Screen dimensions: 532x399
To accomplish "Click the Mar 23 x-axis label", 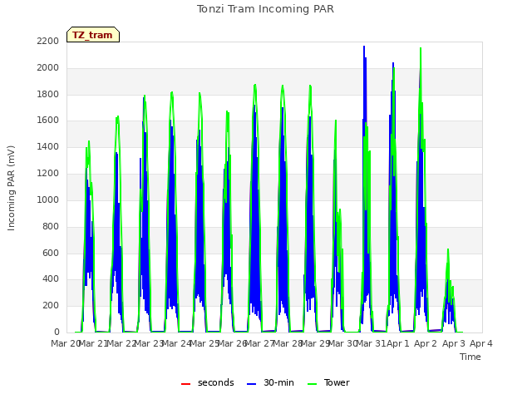I will pos(149,343).
